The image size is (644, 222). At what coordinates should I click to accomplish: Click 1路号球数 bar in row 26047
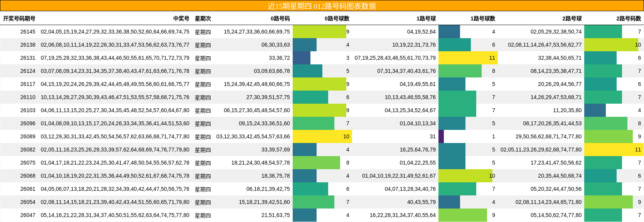tap(463, 215)
